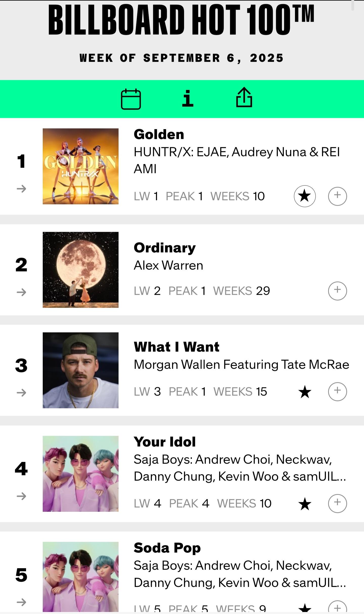
Task: Open the Your Idol cover art
Action: tap(80, 474)
